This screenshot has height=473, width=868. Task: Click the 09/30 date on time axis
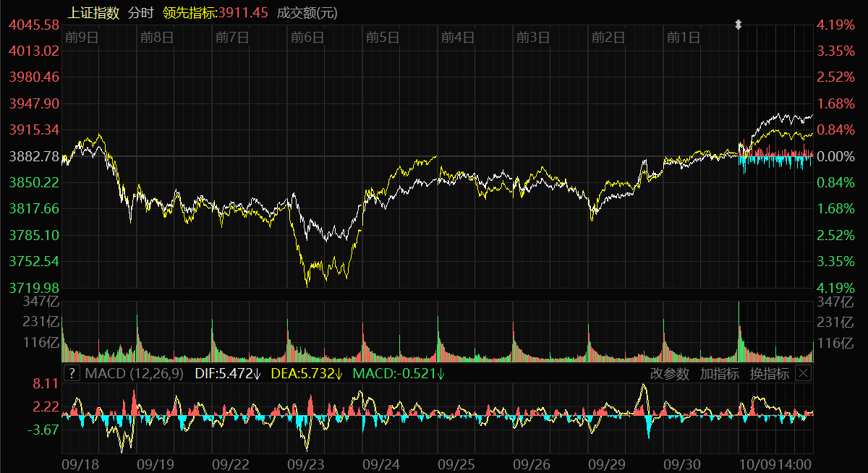point(681,462)
